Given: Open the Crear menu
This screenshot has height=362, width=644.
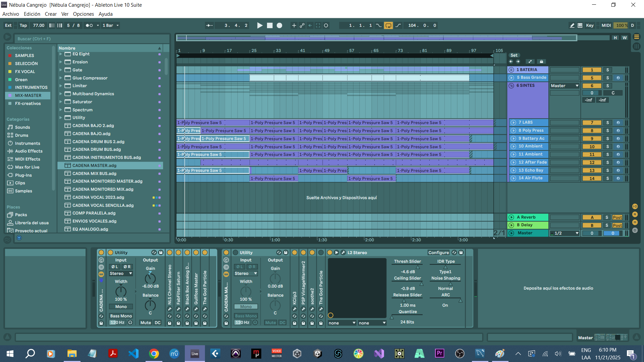Looking at the screenshot, I should (x=51, y=14).
